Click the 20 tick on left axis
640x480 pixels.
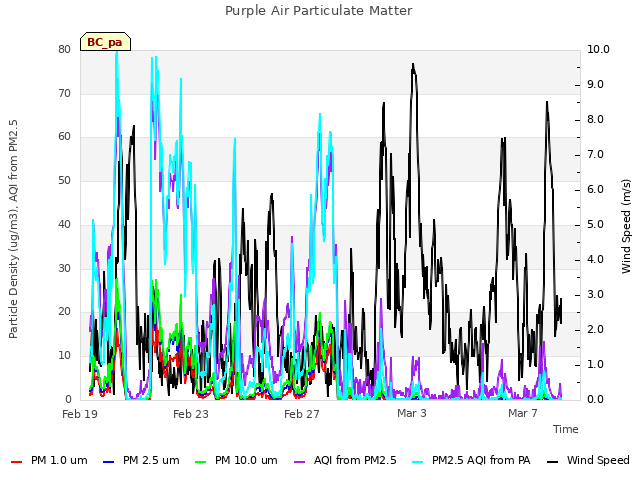pos(64,311)
